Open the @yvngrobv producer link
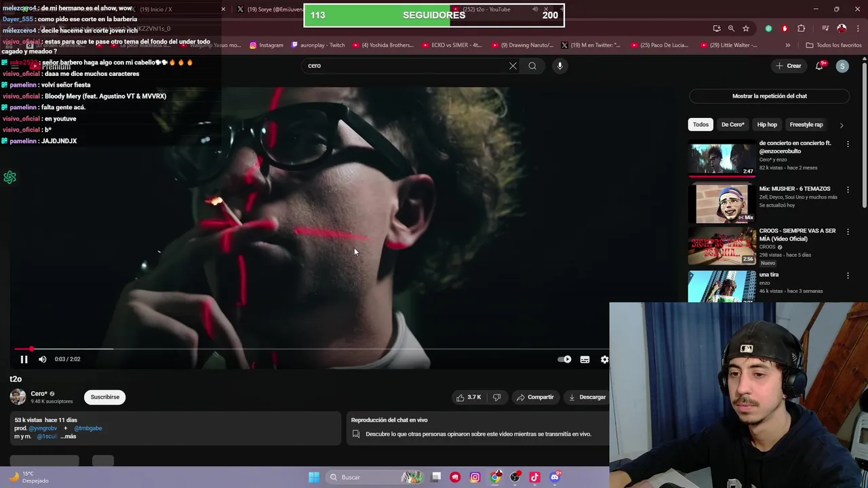The height and width of the screenshot is (488, 868). coord(43,428)
